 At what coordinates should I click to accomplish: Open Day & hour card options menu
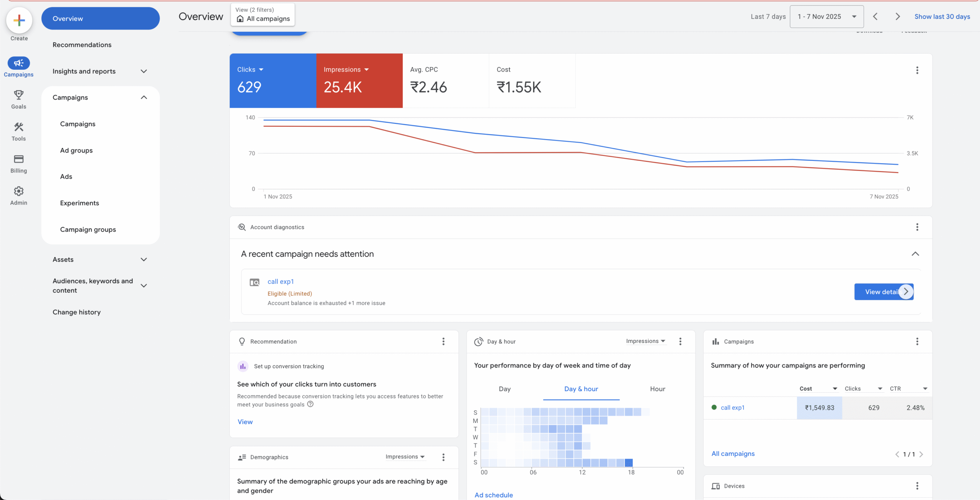coord(680,341)
